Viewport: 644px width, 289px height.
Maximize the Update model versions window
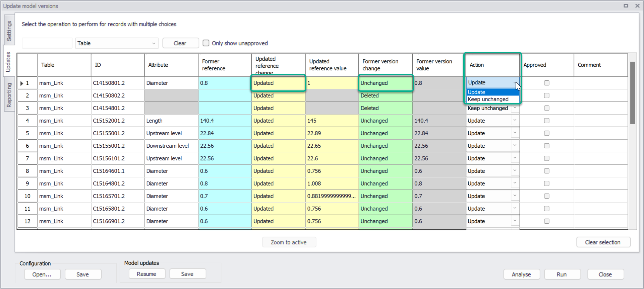pyautogui.click(x=626, y=6)
